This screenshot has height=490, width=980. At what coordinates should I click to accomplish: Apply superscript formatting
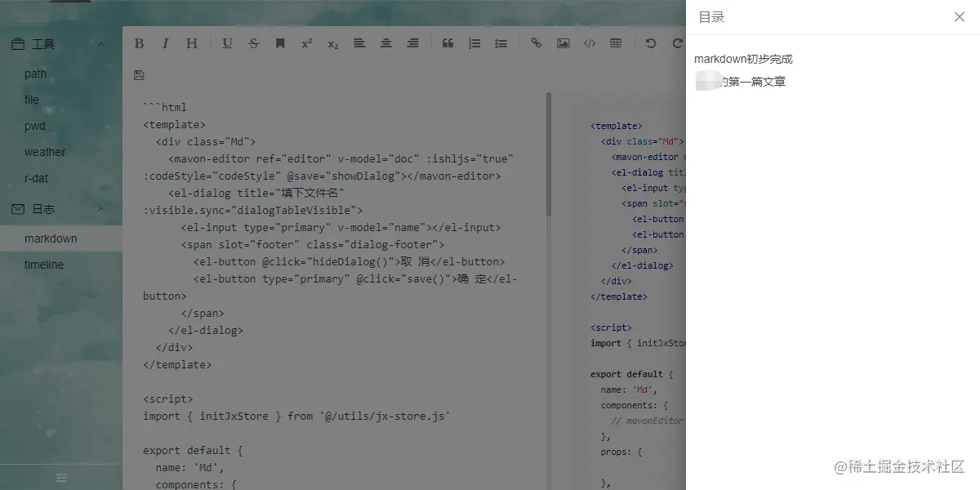[x=306, y=43]
